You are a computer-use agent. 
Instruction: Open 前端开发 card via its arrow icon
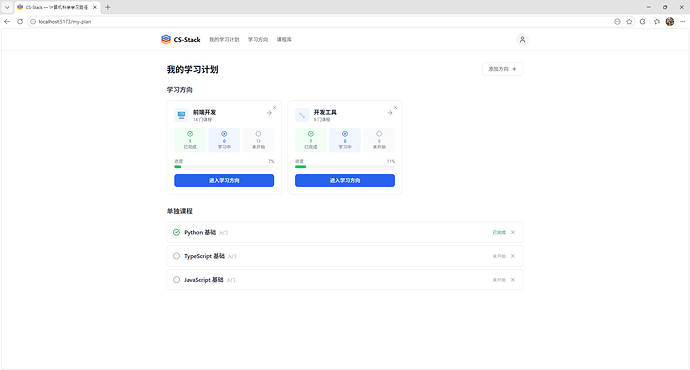tap(269, 113)
